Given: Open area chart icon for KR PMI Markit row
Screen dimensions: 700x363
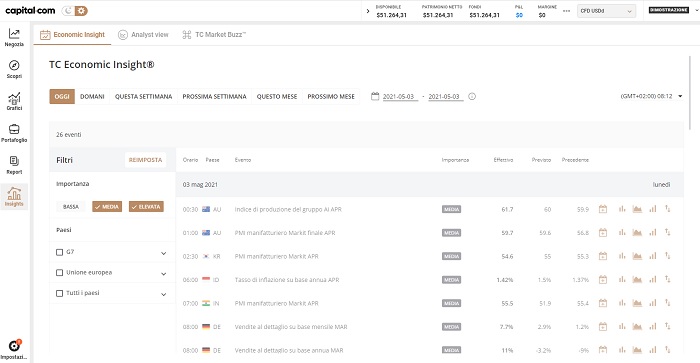Looking at the screenshot, I should pos(637,256).
